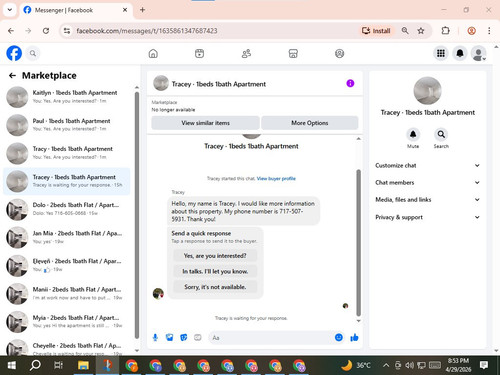Open the Marketplace storefront icon
The image size is (500, 375).
293,53
